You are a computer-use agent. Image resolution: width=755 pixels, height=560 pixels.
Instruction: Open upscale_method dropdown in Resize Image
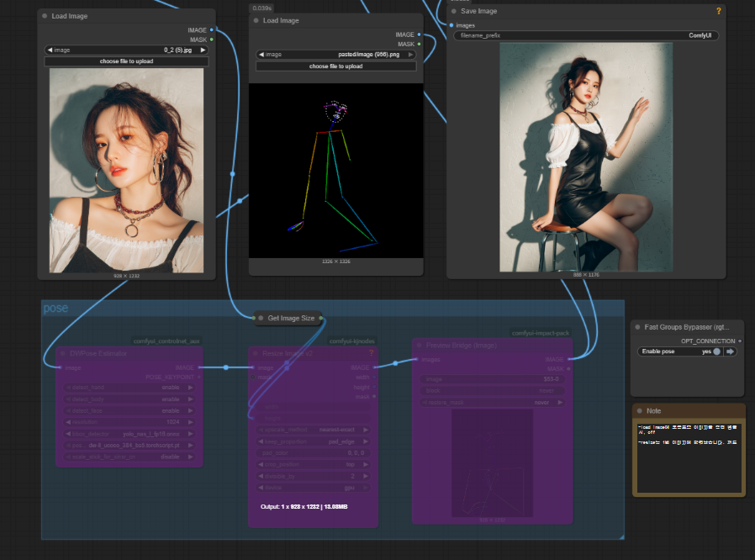tap(312, 429)
